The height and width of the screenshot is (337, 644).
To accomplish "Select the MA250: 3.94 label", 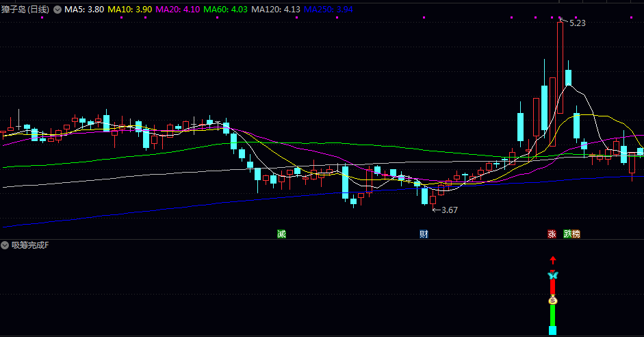I will click(x=329, y=10).
